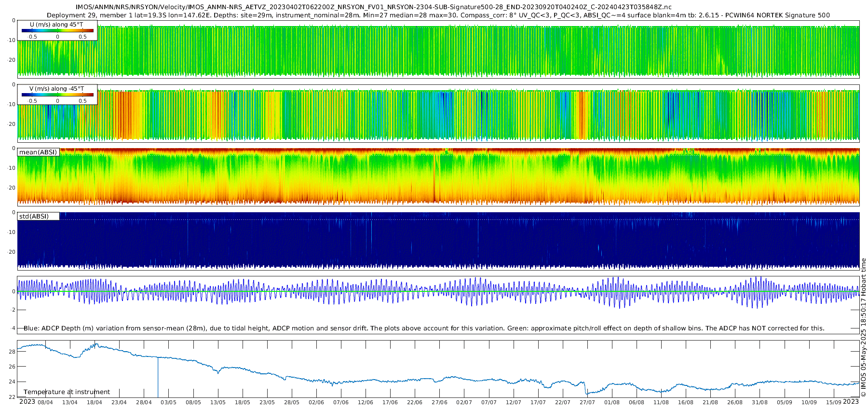This screenshot has width=868, height=410.
Task: Click the 12/07 date tick label
Action: pyautogui.click(x=514, y=402)
